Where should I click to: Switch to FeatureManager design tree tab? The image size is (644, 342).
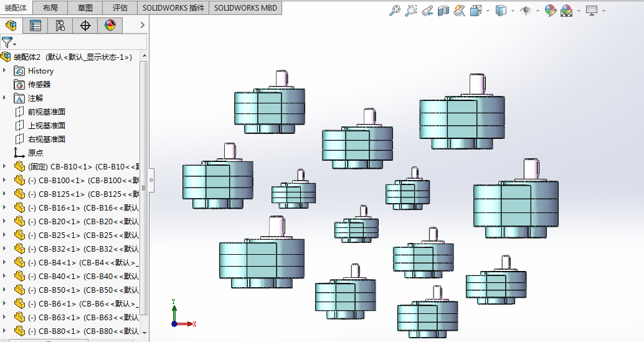pyautogui.click(x=11, y=26)
